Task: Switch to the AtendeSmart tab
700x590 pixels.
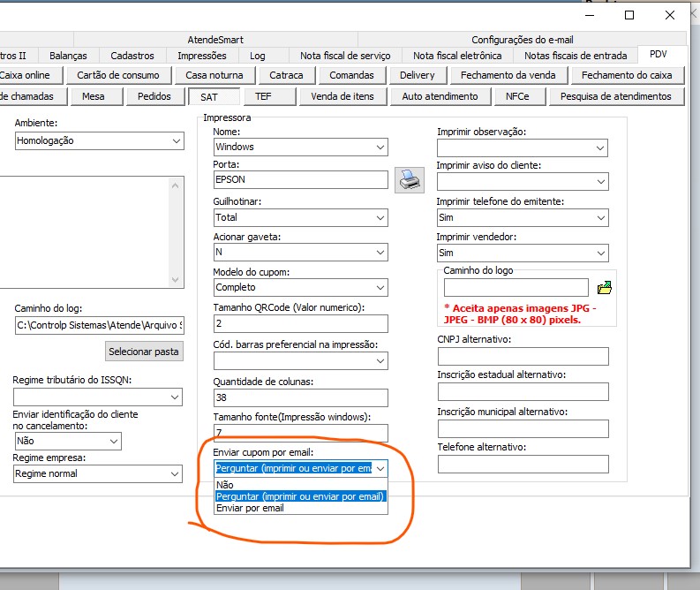Action: pyautogui.click(x=215, y=40)
